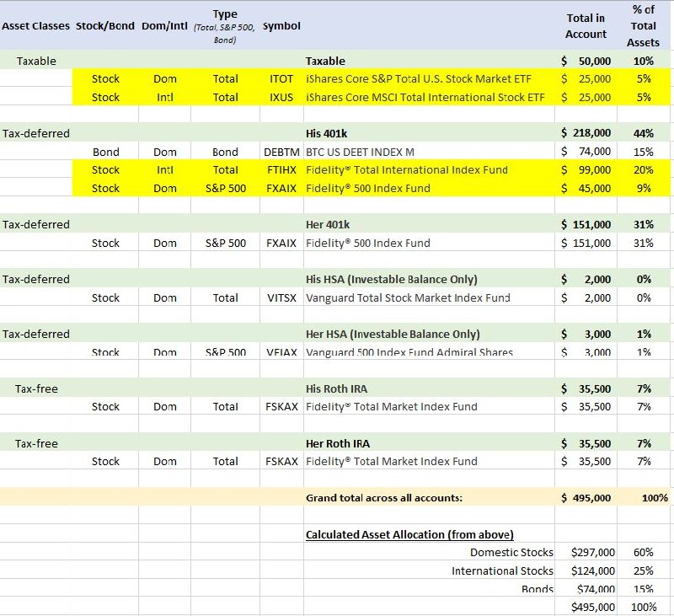Click the FTIHX symbol cell
674x616 pixels.
(x=281, y=169)
